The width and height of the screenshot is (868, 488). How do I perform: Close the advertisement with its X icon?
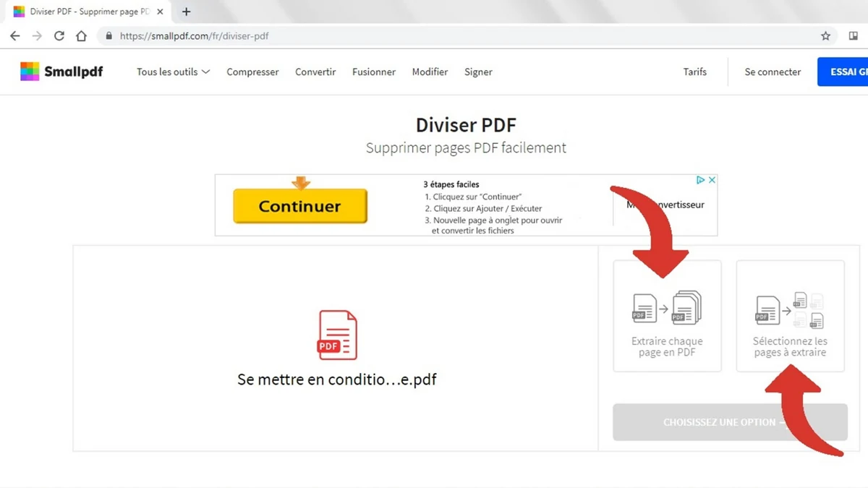click(x=712, y=179)
